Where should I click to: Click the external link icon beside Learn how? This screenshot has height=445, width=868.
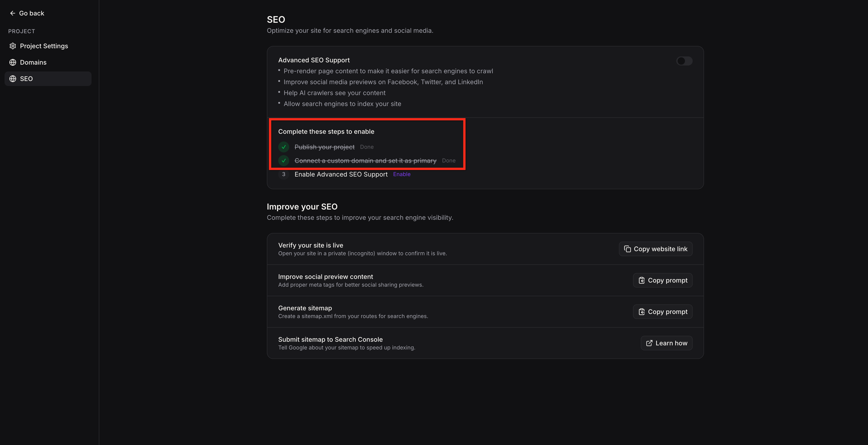[x=649, y=343]
